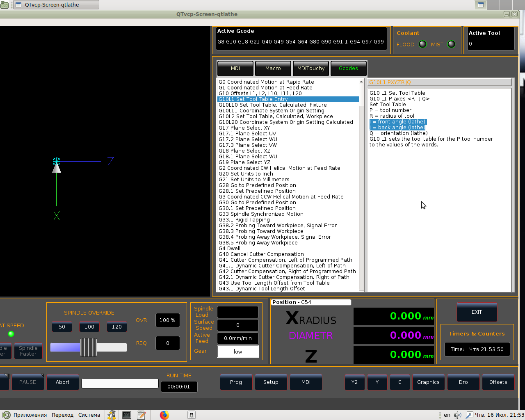This screenshot has width=525, height=420.
Task: Open the volume control speaker icon
Action: tap(458, 415)
